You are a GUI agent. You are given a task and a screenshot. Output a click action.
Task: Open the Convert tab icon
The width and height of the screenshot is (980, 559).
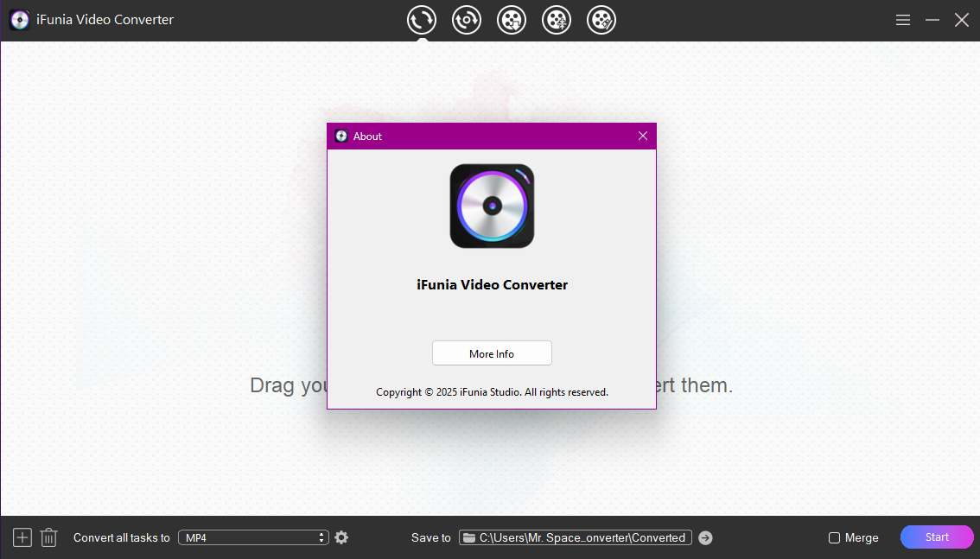click(x=421, y=20)
